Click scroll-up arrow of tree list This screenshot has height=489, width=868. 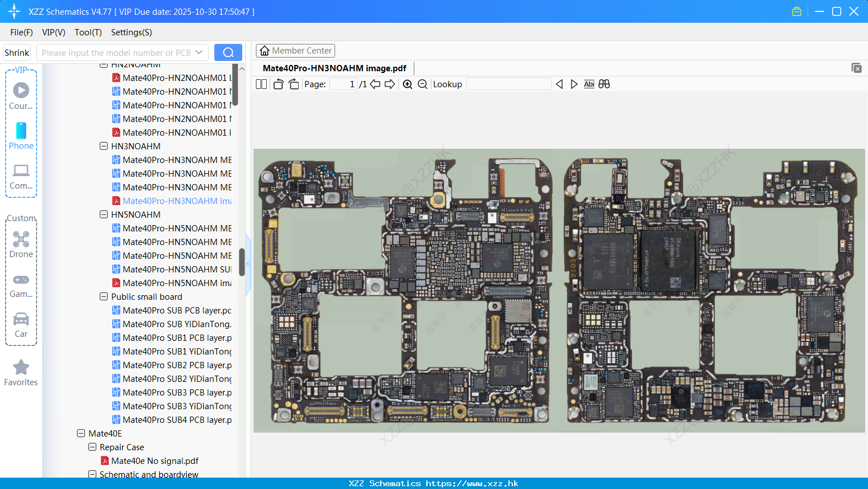[x=242, y=68]
